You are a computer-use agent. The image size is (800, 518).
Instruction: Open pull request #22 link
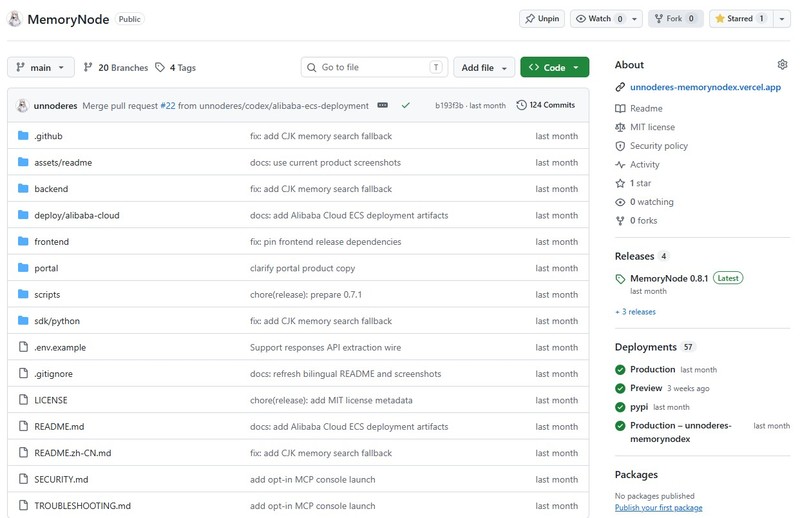pyautogui.click(x=168, y=106)
